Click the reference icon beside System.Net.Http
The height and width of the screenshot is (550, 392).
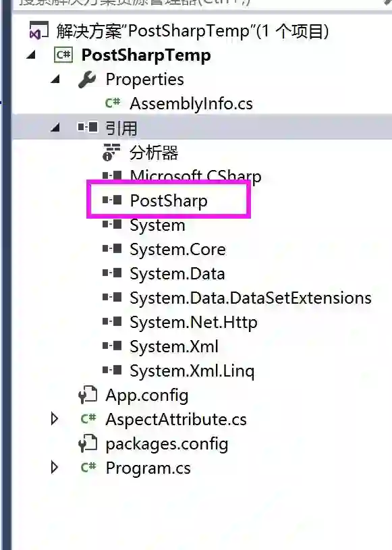(112, 321)
